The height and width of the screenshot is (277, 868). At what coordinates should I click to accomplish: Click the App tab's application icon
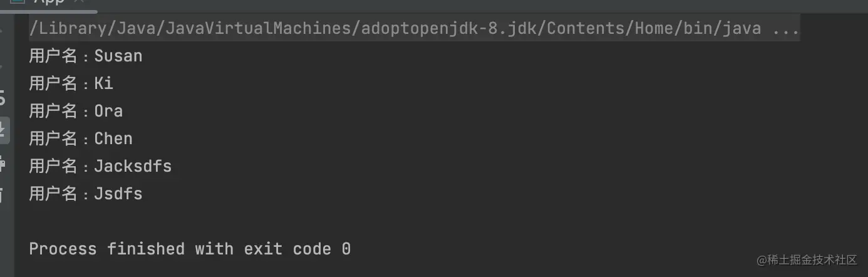18,3
